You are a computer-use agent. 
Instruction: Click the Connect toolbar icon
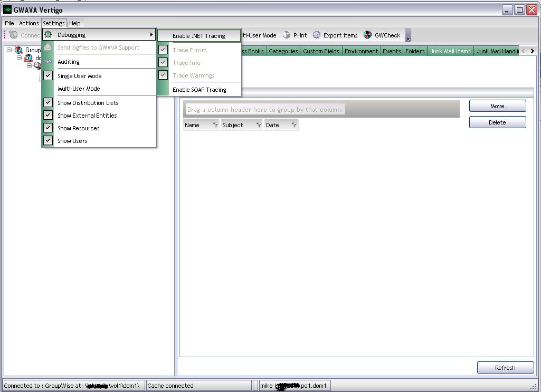point(13,35)
